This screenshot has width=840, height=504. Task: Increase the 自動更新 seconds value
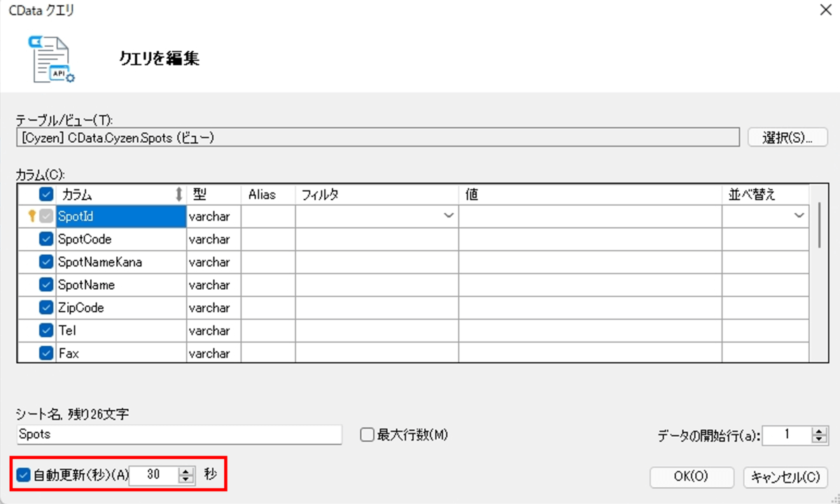coord(185,471)
